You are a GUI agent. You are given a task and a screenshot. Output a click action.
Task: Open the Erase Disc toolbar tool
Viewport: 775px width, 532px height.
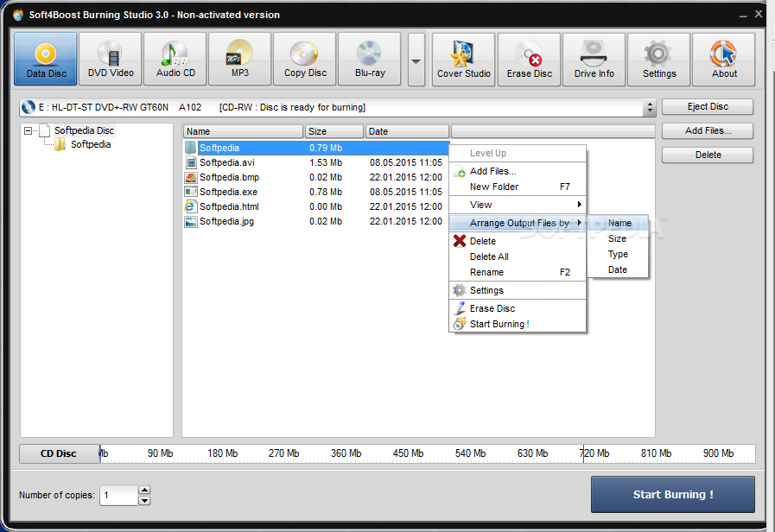click(x=530, y=60)
